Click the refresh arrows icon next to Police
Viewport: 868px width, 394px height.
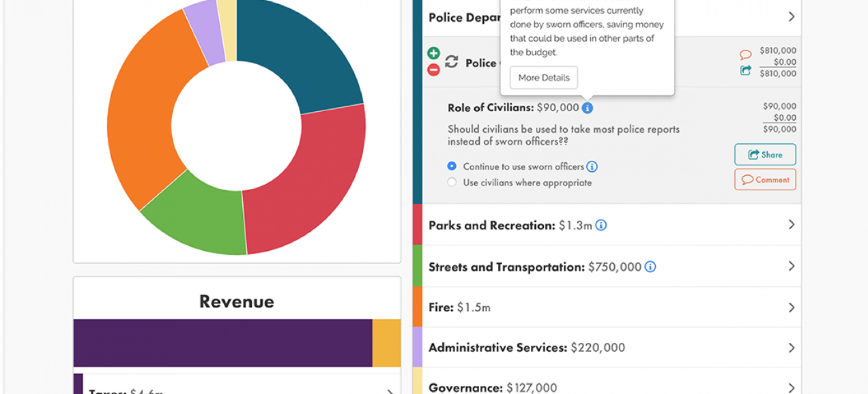pyautogui.click(x=451, y=62)
